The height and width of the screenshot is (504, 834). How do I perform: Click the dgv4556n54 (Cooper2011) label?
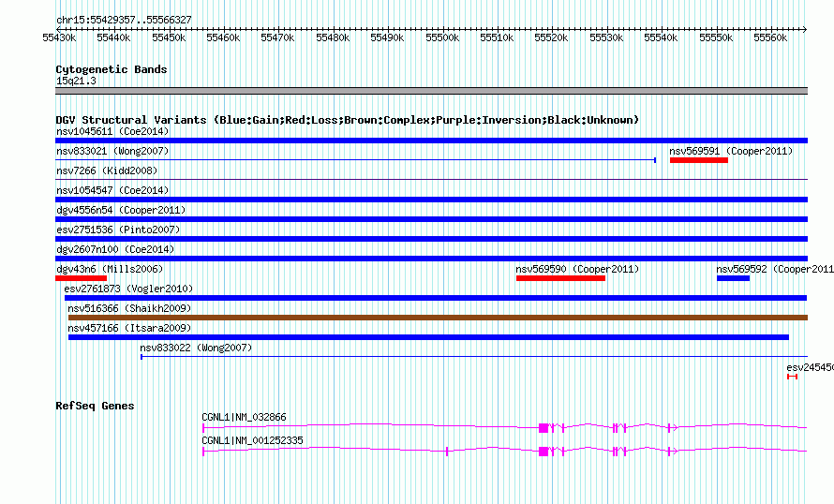(121, 210)
